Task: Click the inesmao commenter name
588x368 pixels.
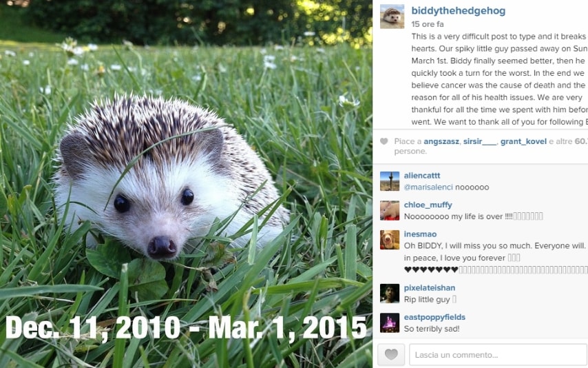Action: click(x=420, y=234)
